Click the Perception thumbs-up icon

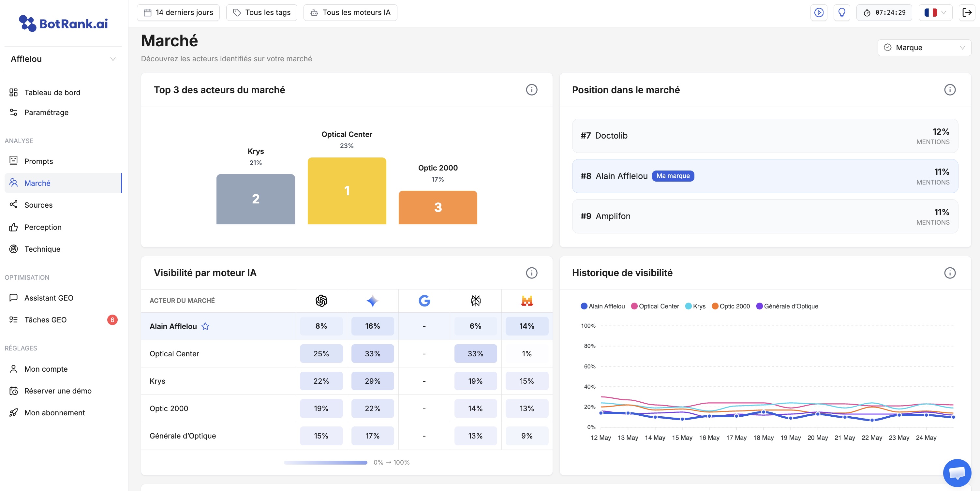pos(13,227)
